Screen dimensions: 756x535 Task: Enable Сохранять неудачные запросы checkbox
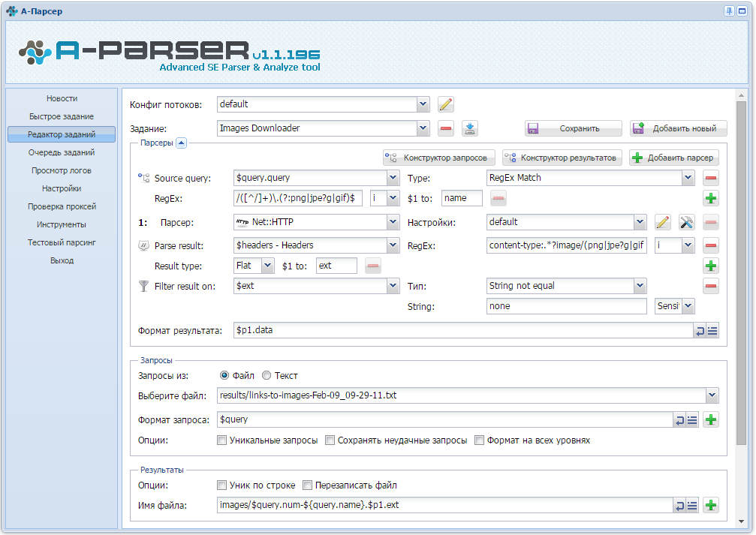(330, 440)
